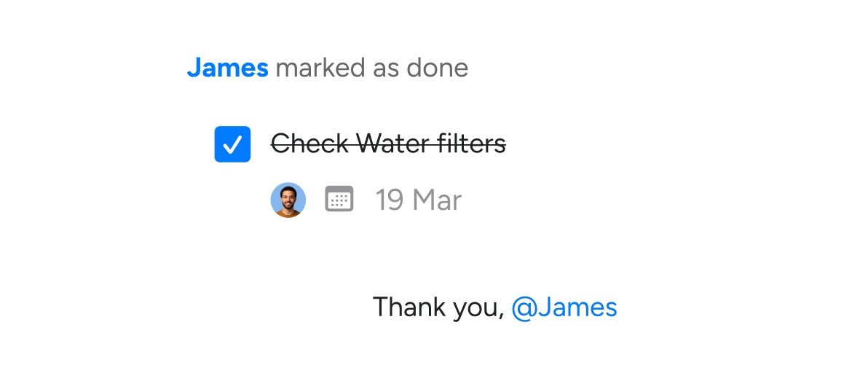Screen dimensions: 868x373
Task: Select the Thank you, comment text
Action: (x=438, y=307)
